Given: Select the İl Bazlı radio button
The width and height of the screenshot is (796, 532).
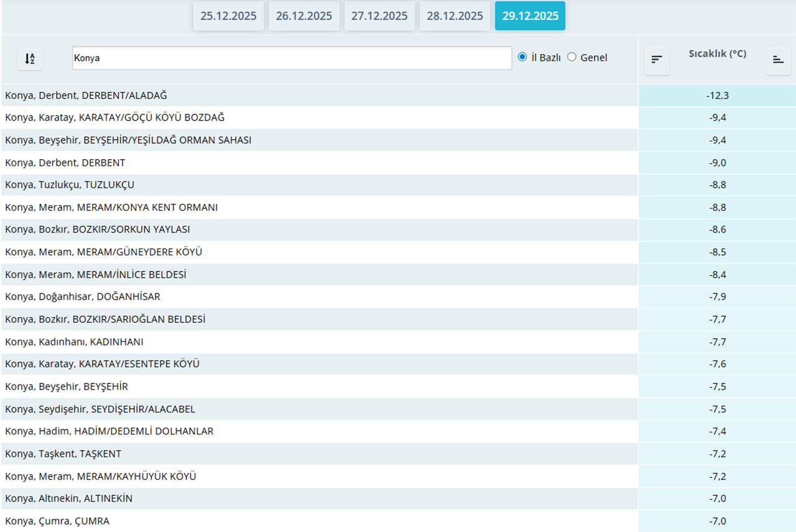Looking at the screenshot, I should point(522,57).
